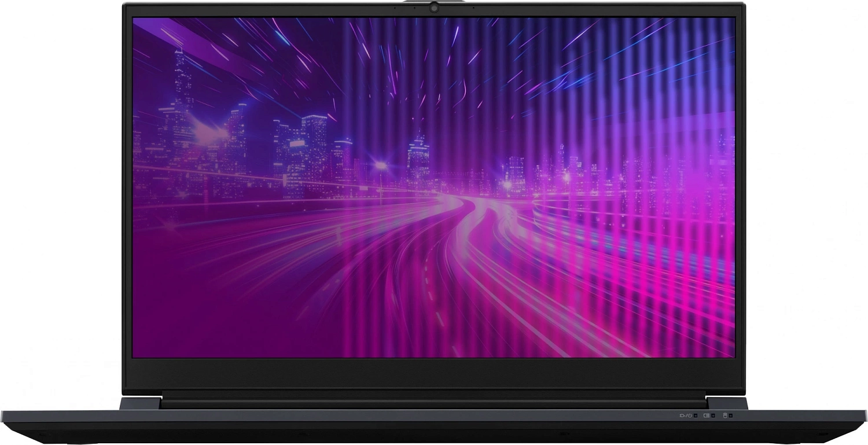Click the microphone hole right of the webcam

(473, 8)
